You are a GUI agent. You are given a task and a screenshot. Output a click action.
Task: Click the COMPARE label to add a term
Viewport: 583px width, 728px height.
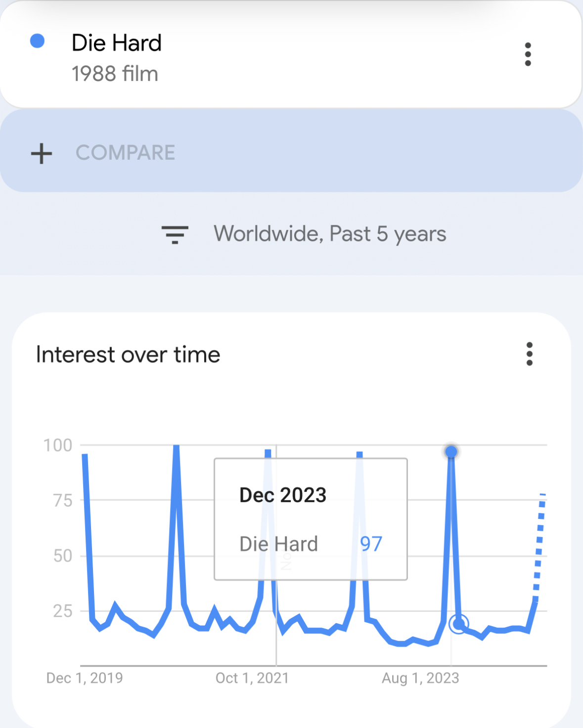tap(125, 153)
